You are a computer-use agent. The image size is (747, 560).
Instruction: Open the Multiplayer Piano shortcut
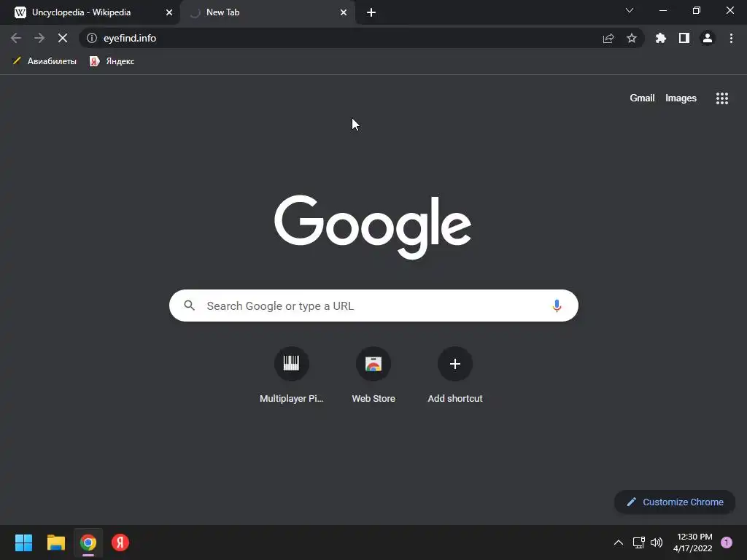[x=291, y=376]
